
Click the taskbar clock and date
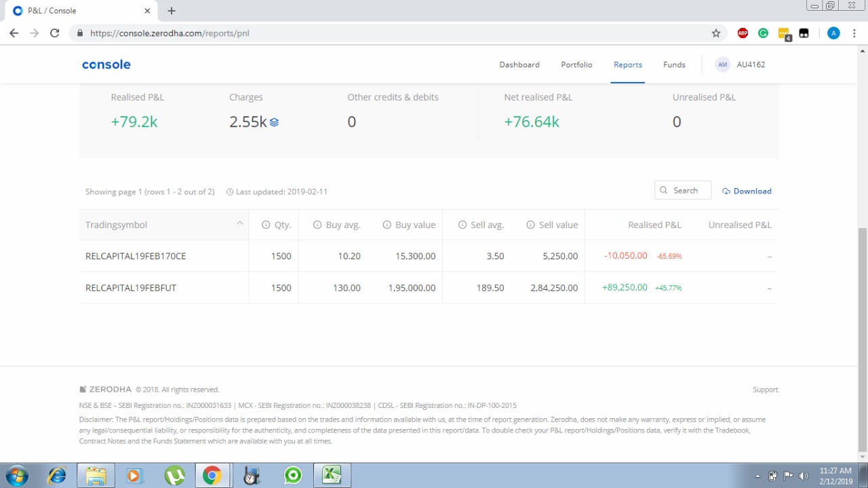835,476
